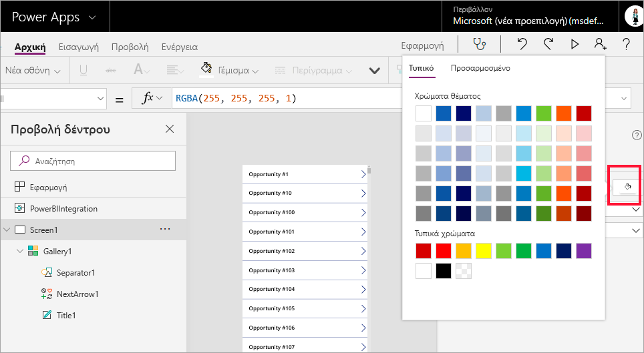Click the underline formatting icon
Image resolution: width=644 pixels, height=353 pixels.
click(84, 70)
